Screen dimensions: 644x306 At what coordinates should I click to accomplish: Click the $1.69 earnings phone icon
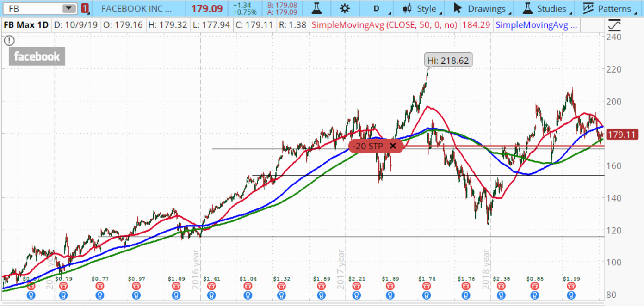[x=390, y=286]
